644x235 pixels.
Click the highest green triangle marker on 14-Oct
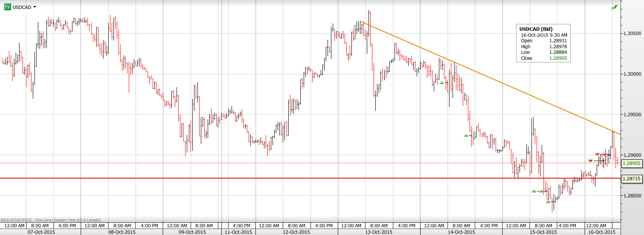442,83
